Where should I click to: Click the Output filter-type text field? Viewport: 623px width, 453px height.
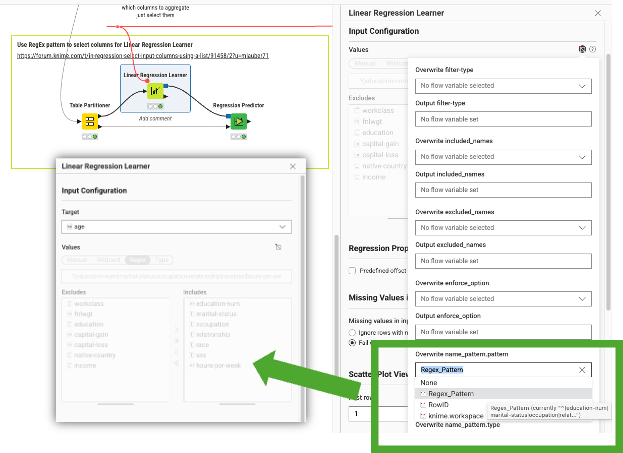tap(504, 119)
